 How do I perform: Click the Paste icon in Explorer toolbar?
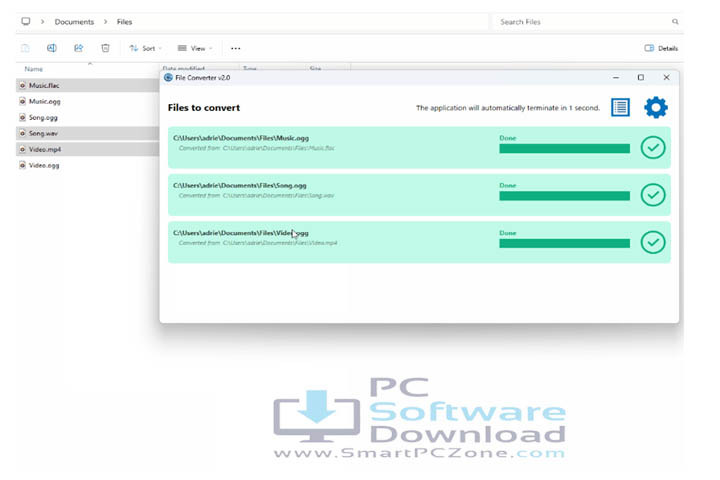(x=25, y=48)
